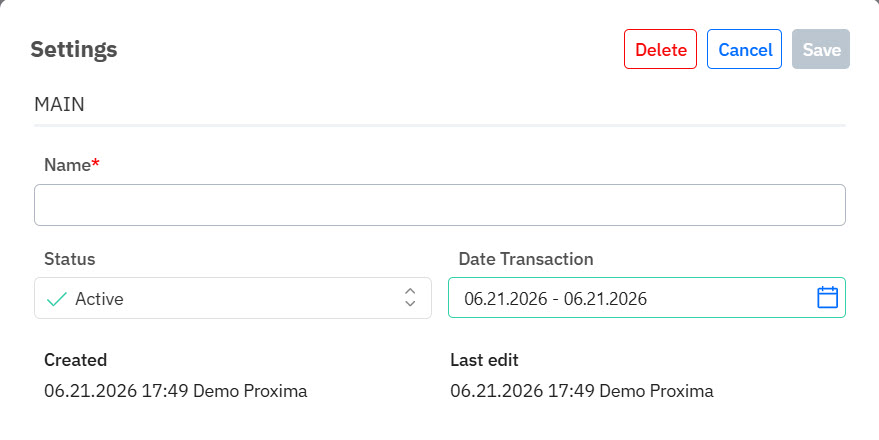879x440 pixels.
Task: Click the Created heading
Action: (76, 360)
